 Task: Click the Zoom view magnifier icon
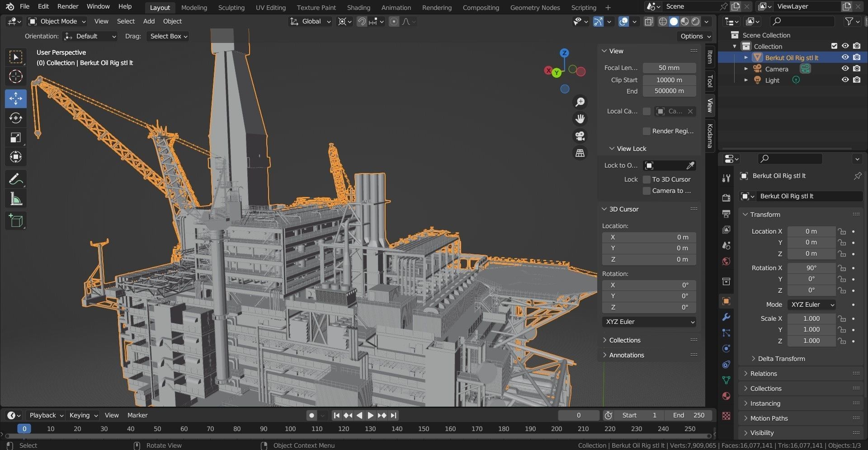pyautogui.click(x=580, y=102)
